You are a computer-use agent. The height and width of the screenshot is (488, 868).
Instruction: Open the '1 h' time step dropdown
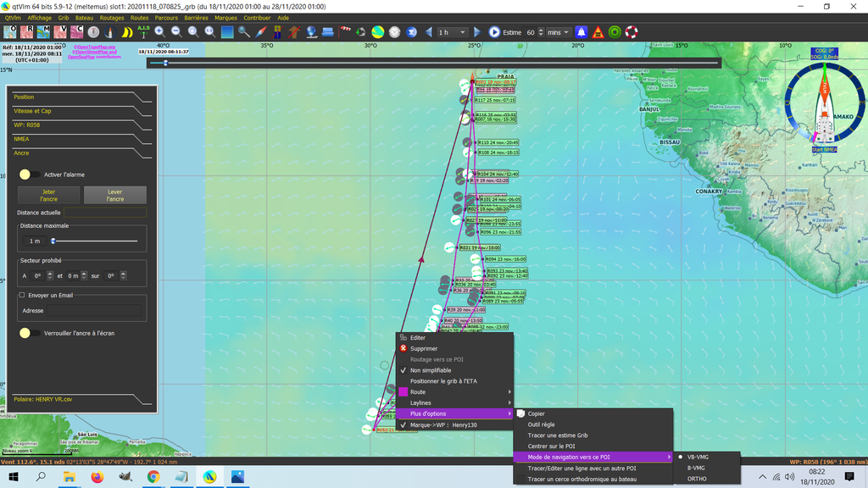click(x=453, y=32)
